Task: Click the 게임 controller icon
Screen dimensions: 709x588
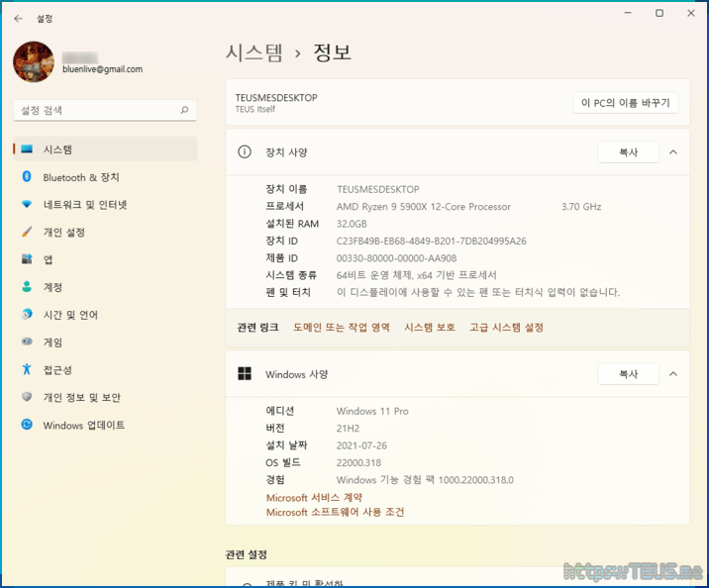Action: 27,342
